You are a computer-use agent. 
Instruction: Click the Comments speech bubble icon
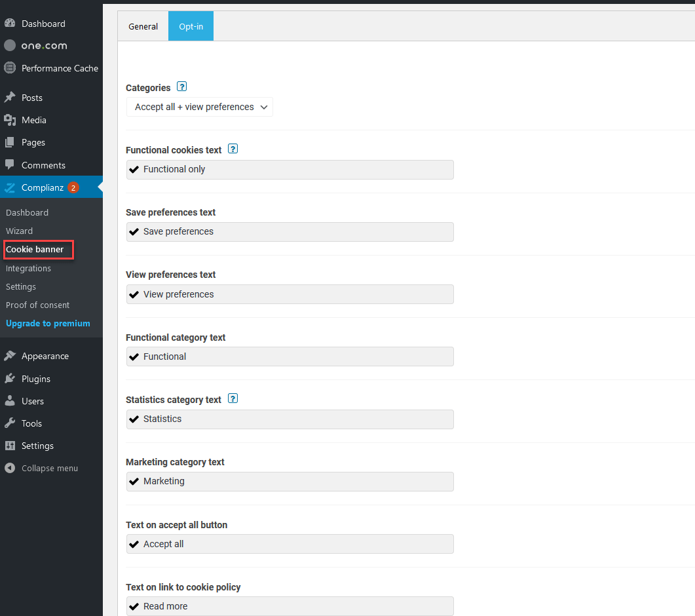tap(10, 165)
